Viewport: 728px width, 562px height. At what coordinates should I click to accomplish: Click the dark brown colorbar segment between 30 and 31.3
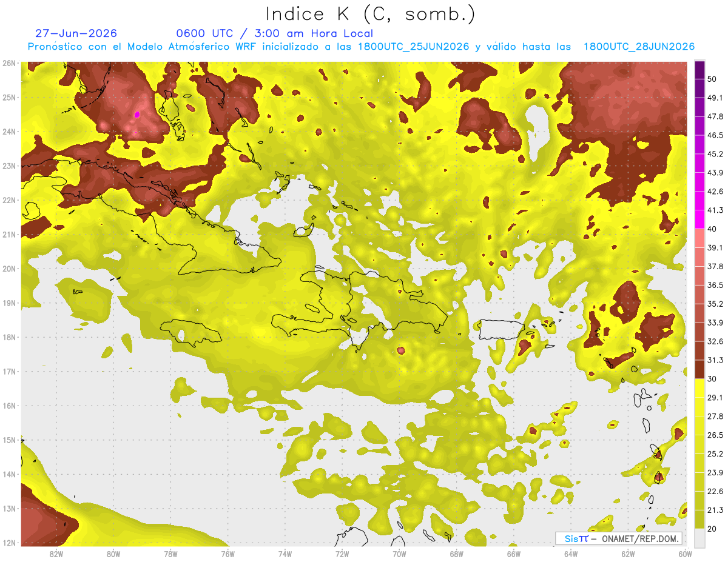[699, 370]
